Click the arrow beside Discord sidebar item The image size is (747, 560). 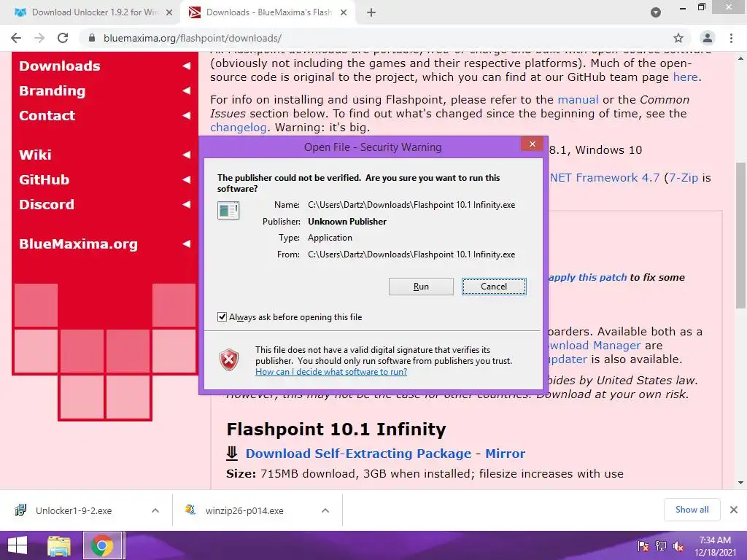pos(186,204)
